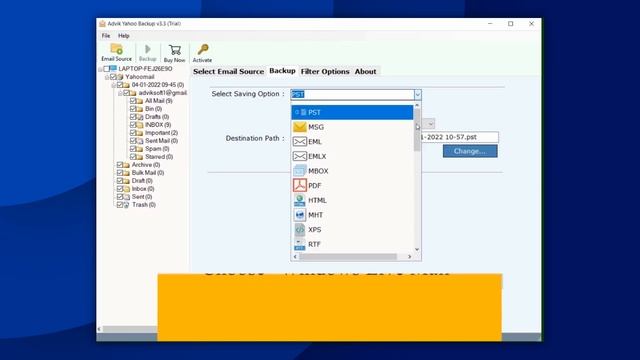Click the Select Saving Option text field
This screenshot has height=360, width=640.
click(352, 95)
